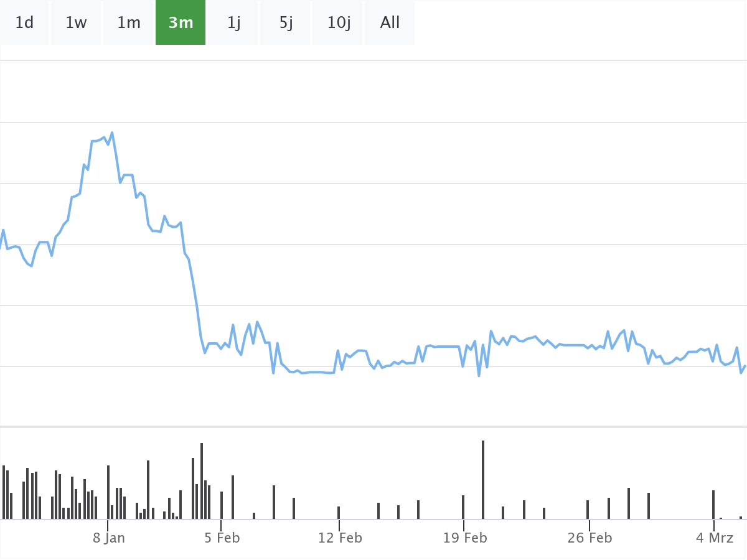Select the 26 Feb axis label

[x=590, y=538]
